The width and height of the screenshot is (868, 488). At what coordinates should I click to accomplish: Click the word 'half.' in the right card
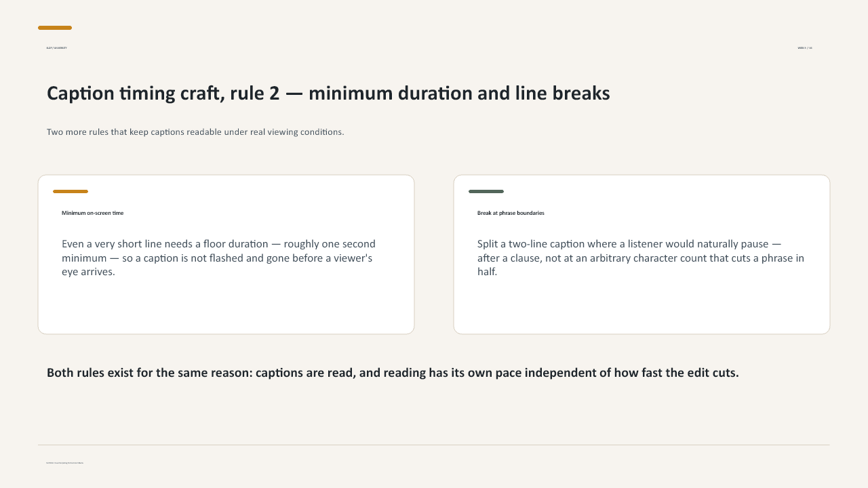pos(487,272)
